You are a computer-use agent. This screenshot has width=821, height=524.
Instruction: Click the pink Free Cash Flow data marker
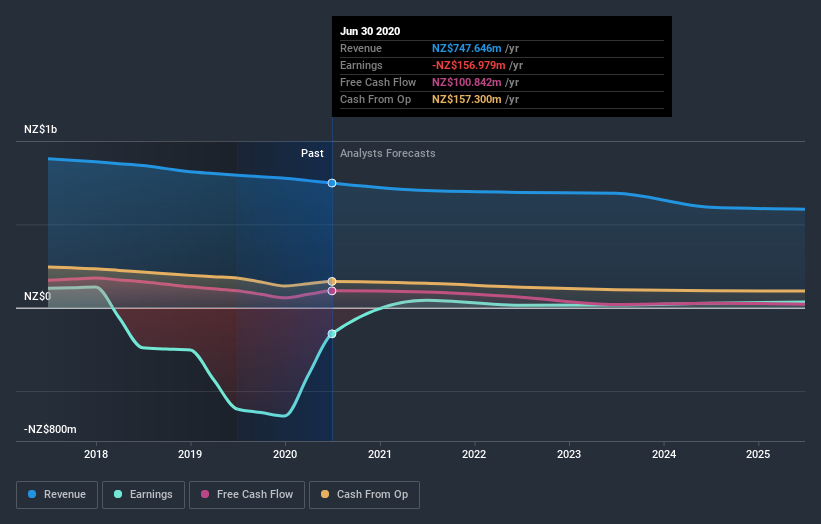(x=332, y=291)
